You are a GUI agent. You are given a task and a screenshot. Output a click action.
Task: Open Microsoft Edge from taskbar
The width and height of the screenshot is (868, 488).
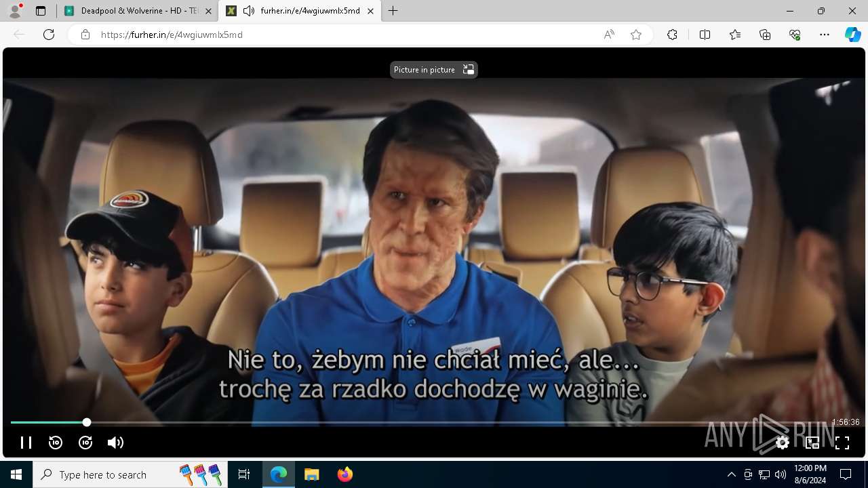(x=279, y=474)
